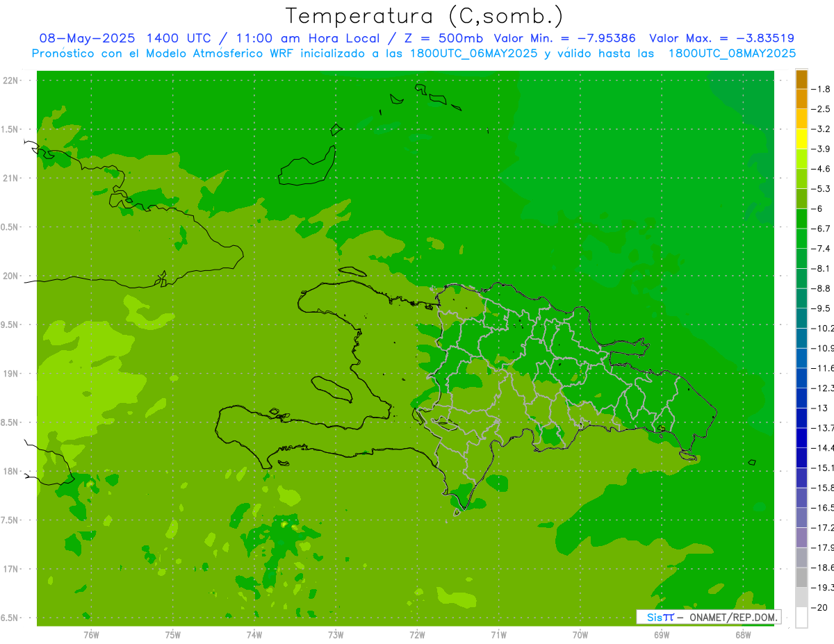Click the '68W' longitude label
This screenshot has width=834, height=644.
point(743,635)
